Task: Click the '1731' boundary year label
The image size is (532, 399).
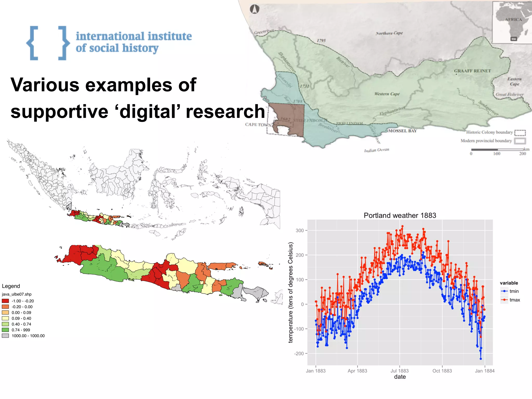Action: pyautogui.click(x=304, y=86)
